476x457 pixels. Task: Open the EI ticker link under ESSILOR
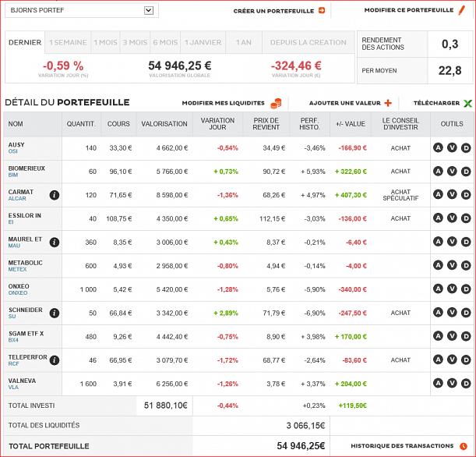point(11,222)
